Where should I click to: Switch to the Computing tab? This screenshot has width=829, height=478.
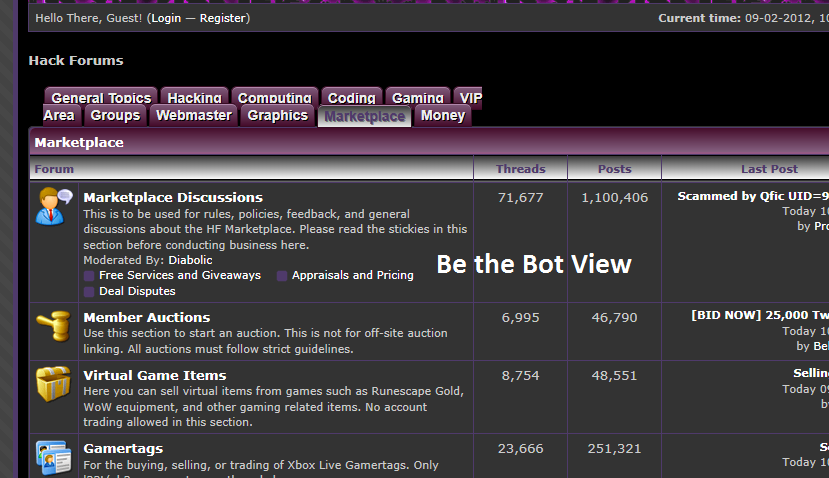point(274,97)
